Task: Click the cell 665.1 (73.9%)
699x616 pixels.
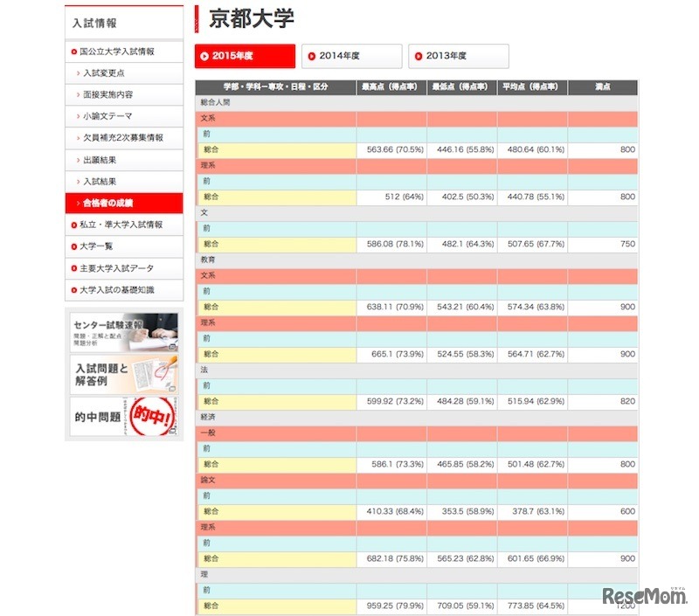Action: 391,355
